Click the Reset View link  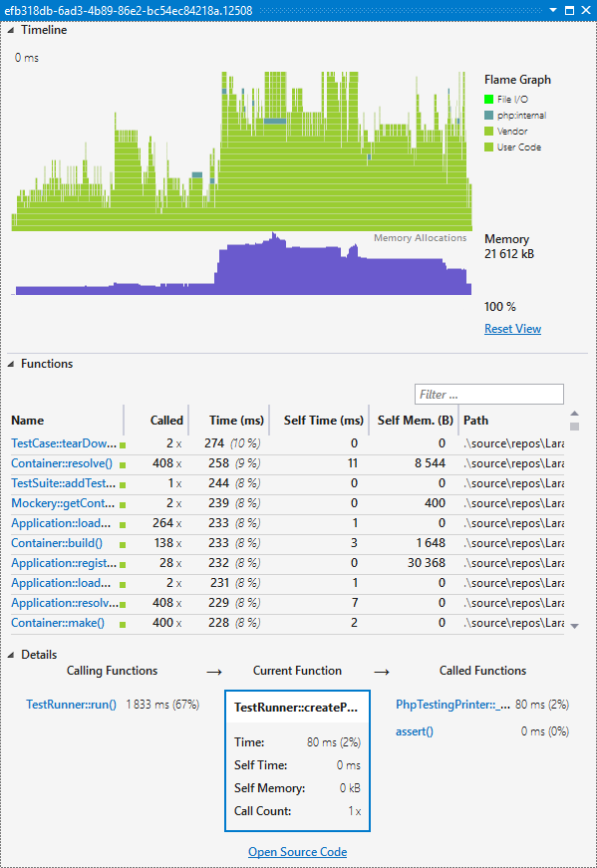tap(512, 329)
